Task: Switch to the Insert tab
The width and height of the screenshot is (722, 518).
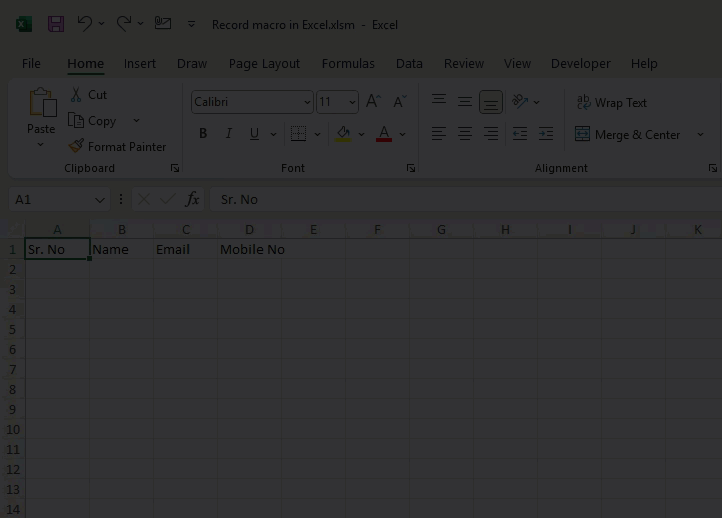Action: 140,64
